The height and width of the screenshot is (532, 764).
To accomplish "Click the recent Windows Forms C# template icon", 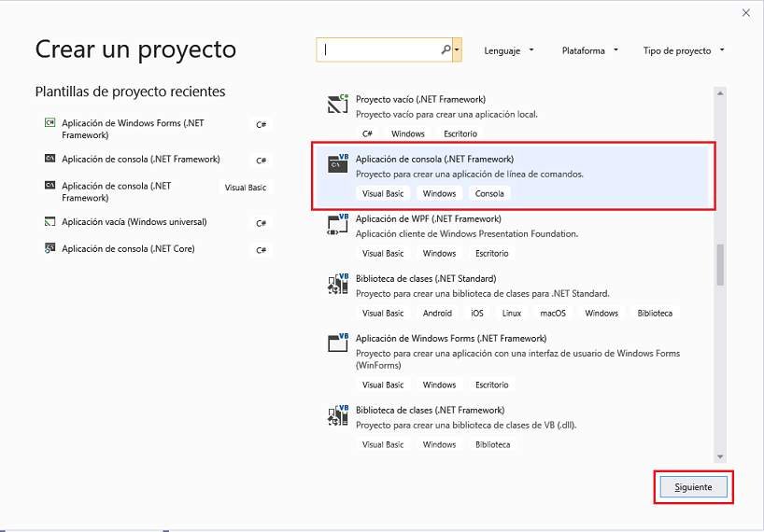I will point(50,123).
